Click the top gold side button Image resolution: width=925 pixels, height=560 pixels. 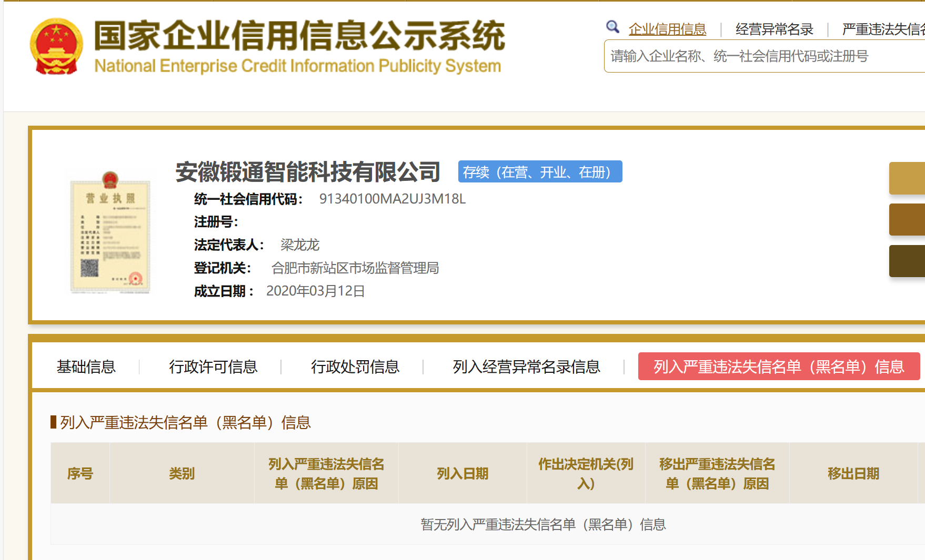[x=907, y=178]
